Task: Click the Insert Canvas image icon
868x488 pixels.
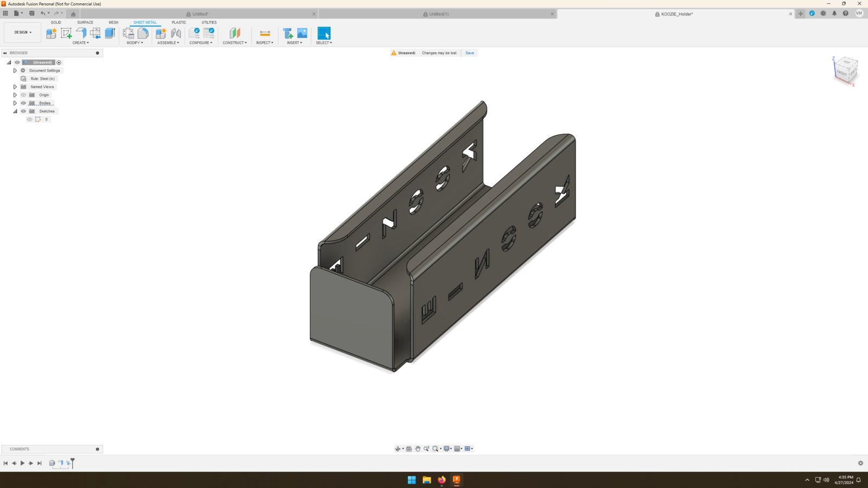Action: coord(302,33)
